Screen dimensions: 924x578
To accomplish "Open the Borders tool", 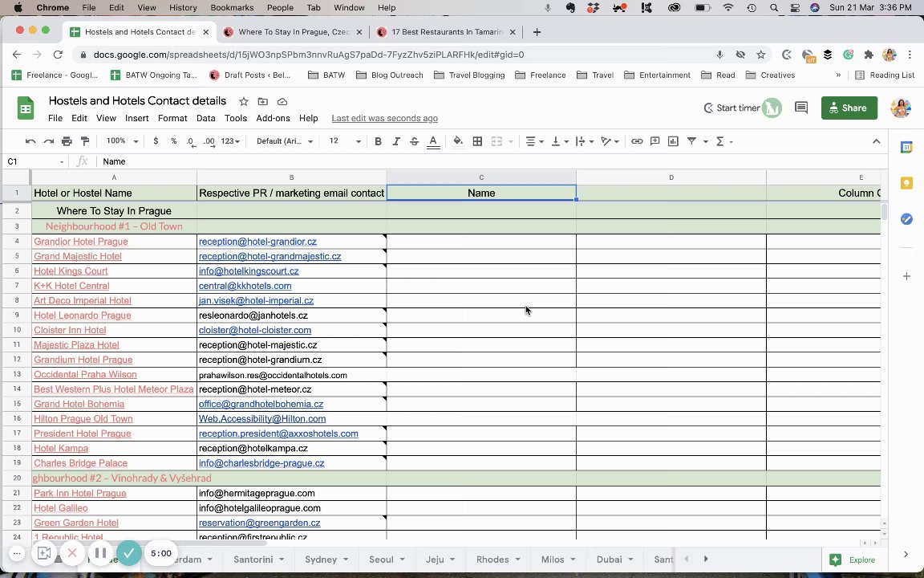I will (477, 141).
